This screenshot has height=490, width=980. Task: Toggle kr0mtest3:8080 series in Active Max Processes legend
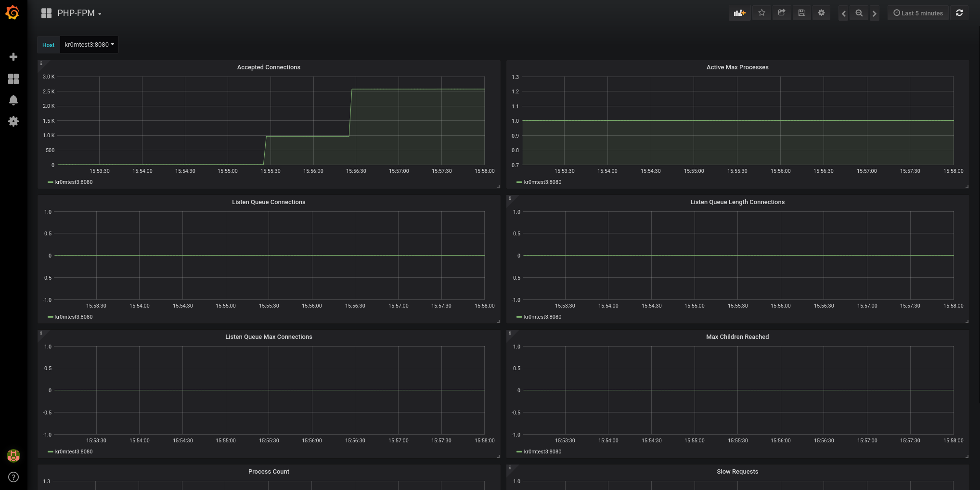542,182
